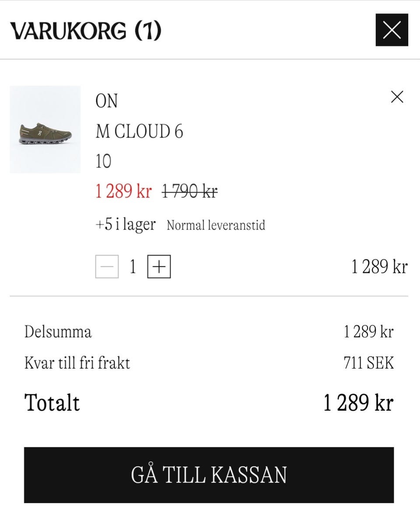Click 'Kvar till fri frakt' label
Screen dimensions: 420x510
(77, 363)
